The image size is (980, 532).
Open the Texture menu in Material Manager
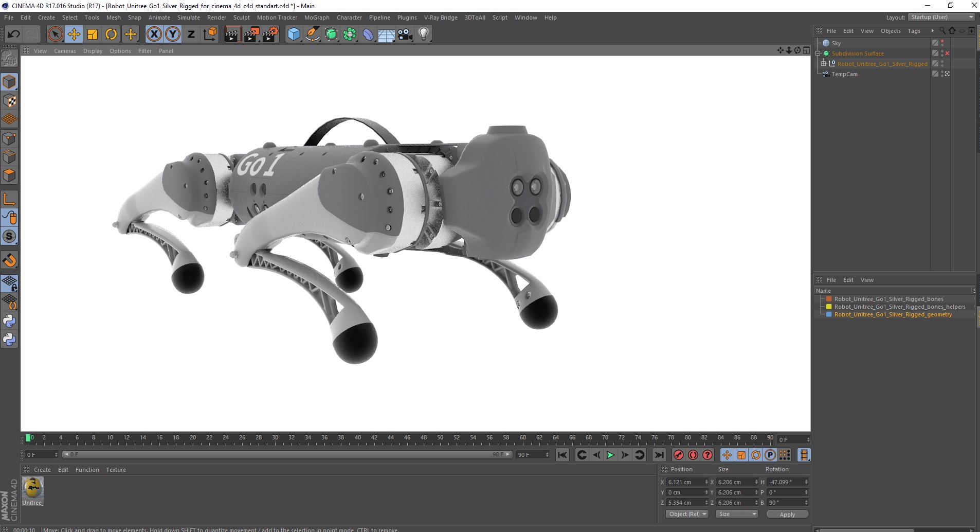pyautogui.click(x=116, y=470)
